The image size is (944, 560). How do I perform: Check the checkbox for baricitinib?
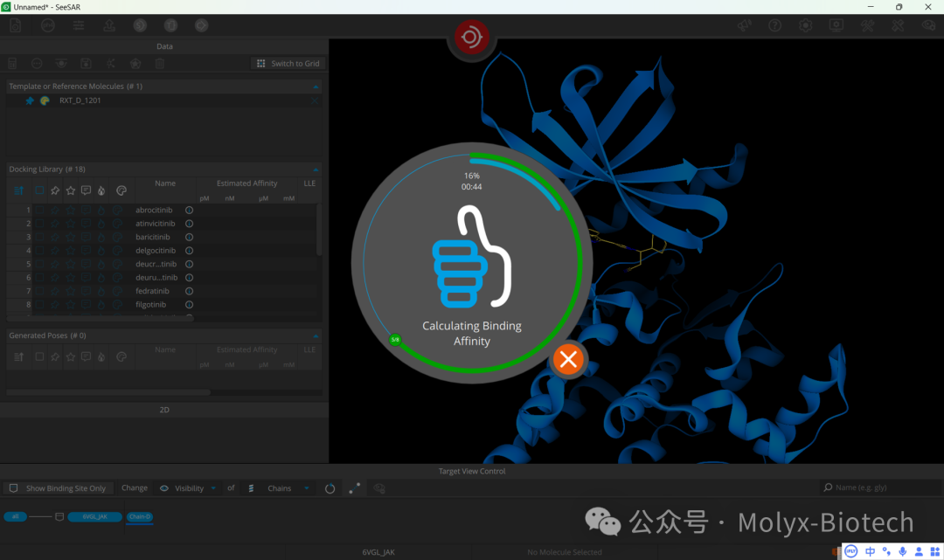click(39, 237)
